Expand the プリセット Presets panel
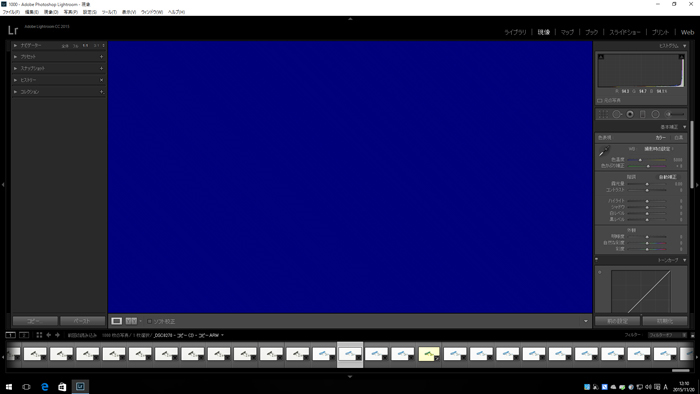 pyautogui.click(x=16, y=57)
